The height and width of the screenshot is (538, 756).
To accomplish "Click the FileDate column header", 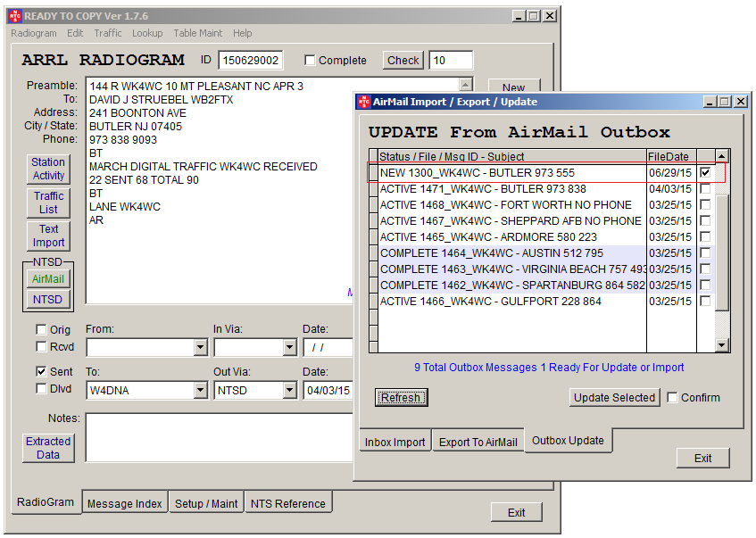I will (671, 156).
